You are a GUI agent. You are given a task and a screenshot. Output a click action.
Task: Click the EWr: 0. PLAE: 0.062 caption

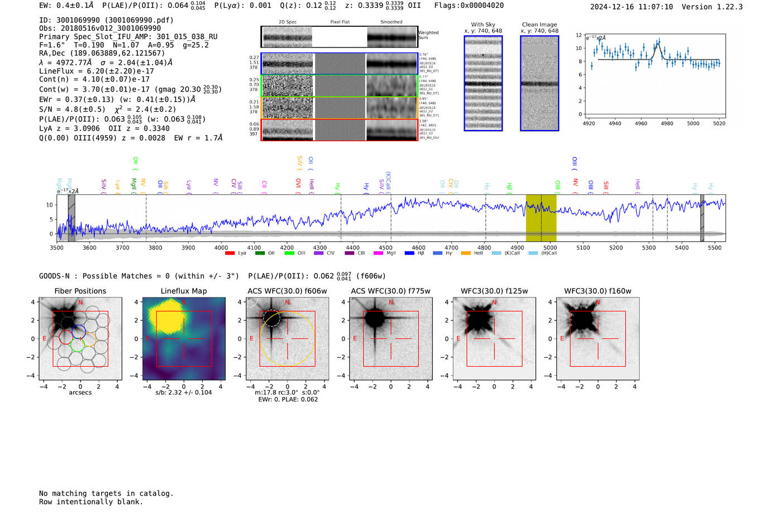[288, 400]
